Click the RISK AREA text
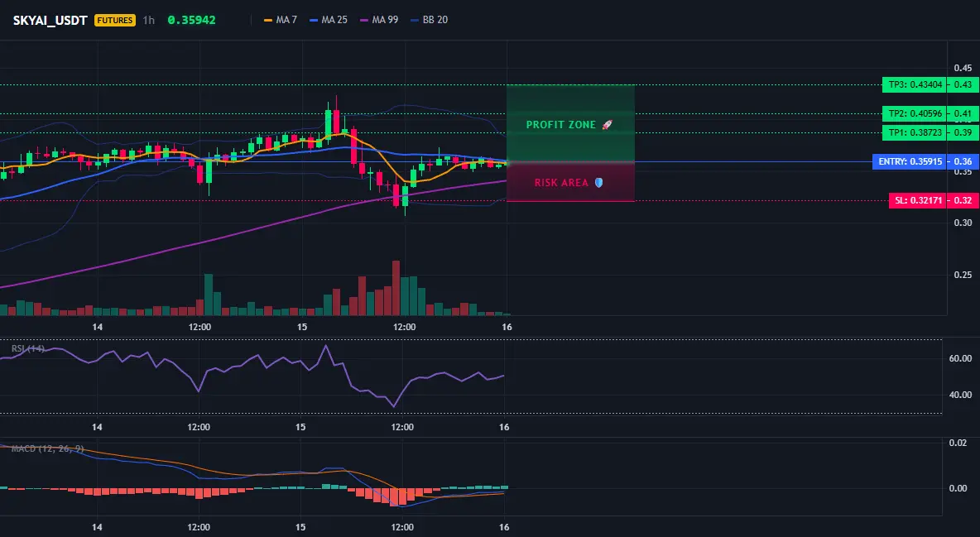The width and height of the screenshot is (980, 537). (x=561, y=183)
